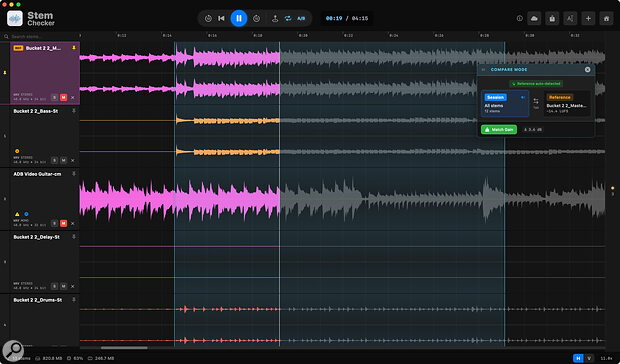Click the Stem Checker app logo

pos(15,19)
